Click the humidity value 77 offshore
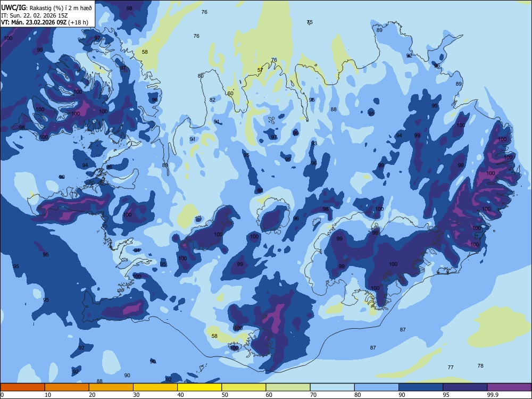Screen dimensions: 532x399 [x=451, y=367]
